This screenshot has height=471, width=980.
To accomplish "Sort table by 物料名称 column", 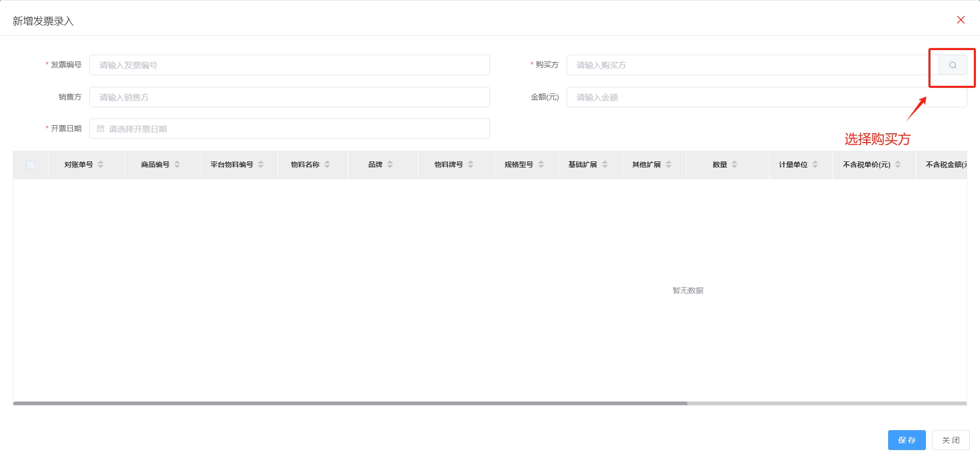I will (327, 164).
